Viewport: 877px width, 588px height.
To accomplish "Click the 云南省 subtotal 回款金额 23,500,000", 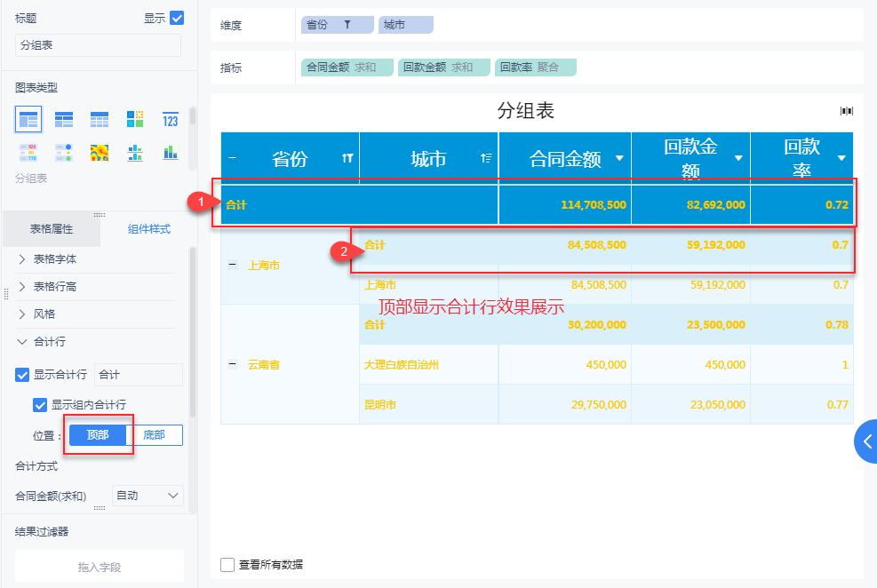I will [716, 325].
